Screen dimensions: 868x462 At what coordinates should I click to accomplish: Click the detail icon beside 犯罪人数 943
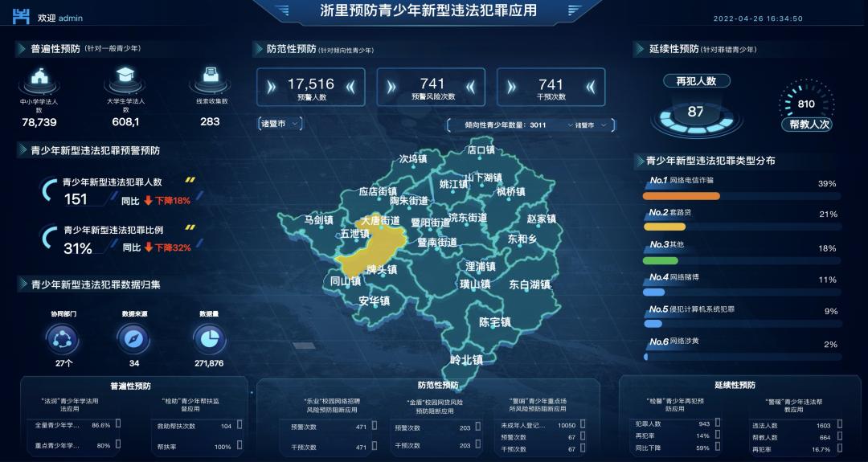click(718, 423)
